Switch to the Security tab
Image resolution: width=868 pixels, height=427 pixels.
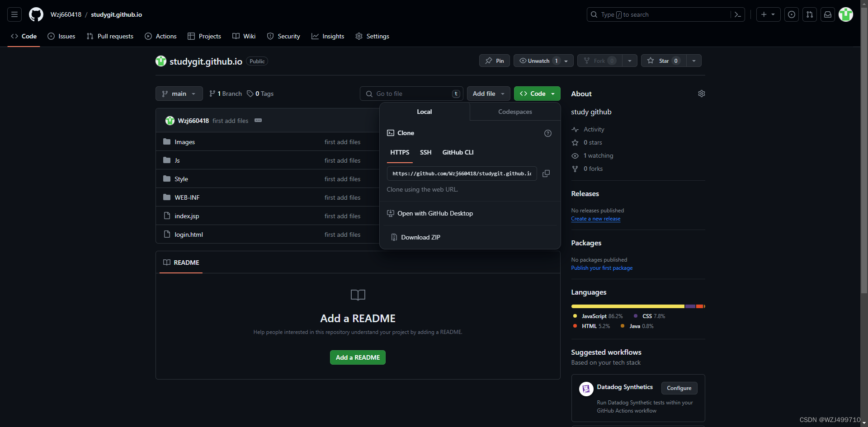[x=283, y=36]
